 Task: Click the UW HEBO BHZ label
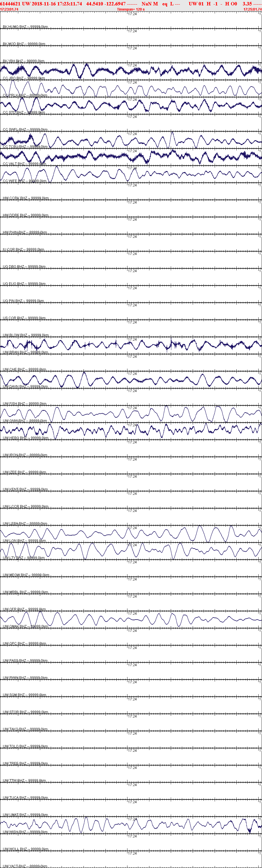pyautogui.click(x=26, y=438)
